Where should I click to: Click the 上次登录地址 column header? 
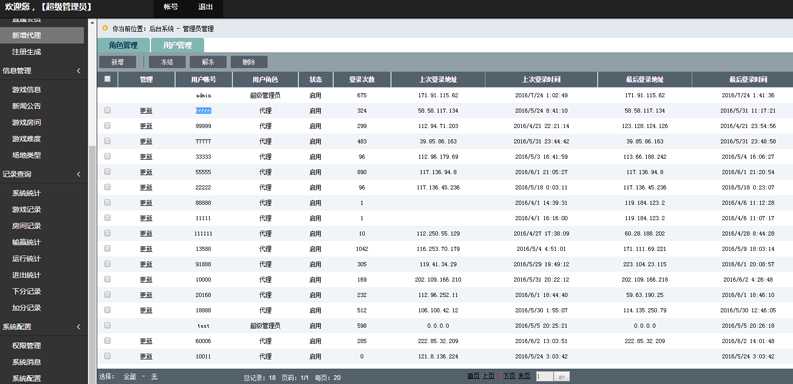click(x=438, y=79)
